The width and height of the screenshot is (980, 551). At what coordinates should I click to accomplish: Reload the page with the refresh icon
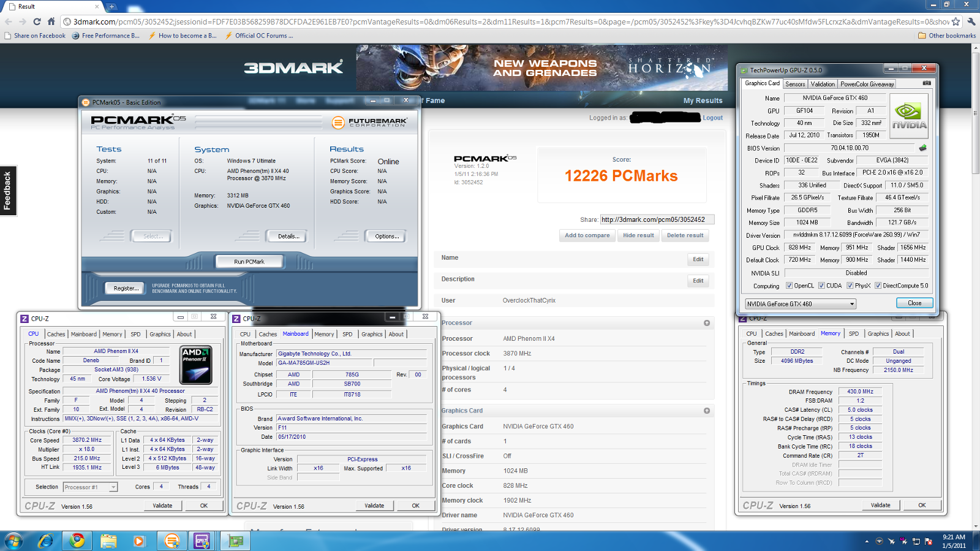37,21
